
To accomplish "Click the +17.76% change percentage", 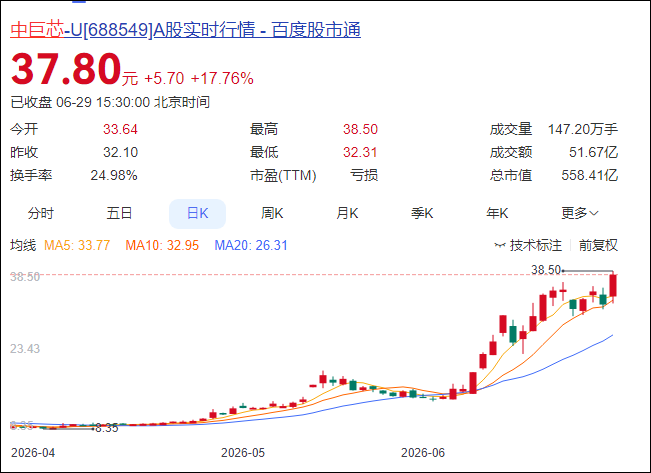I will (x=222, y=78).
